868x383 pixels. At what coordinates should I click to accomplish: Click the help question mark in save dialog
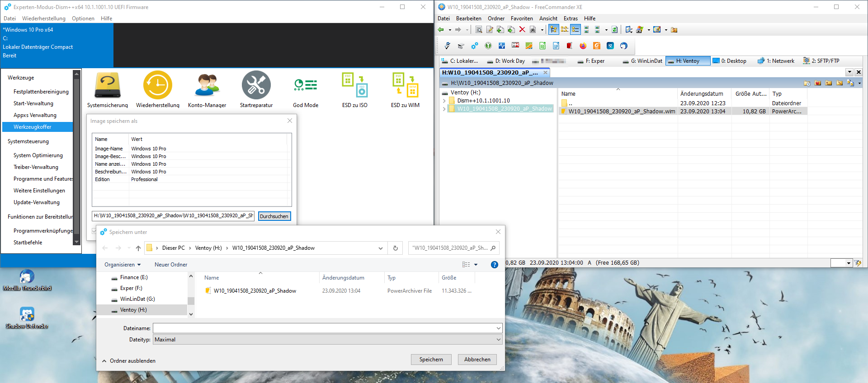(495, 265)
